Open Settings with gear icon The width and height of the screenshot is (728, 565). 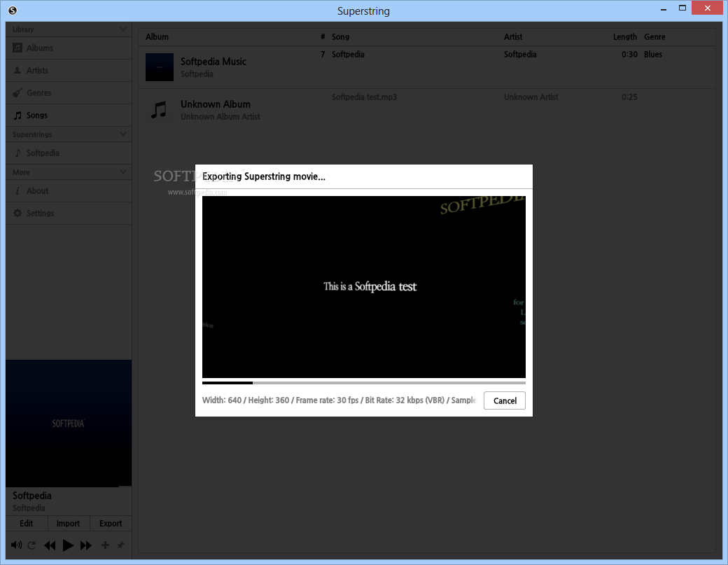(x=69, y=213)
